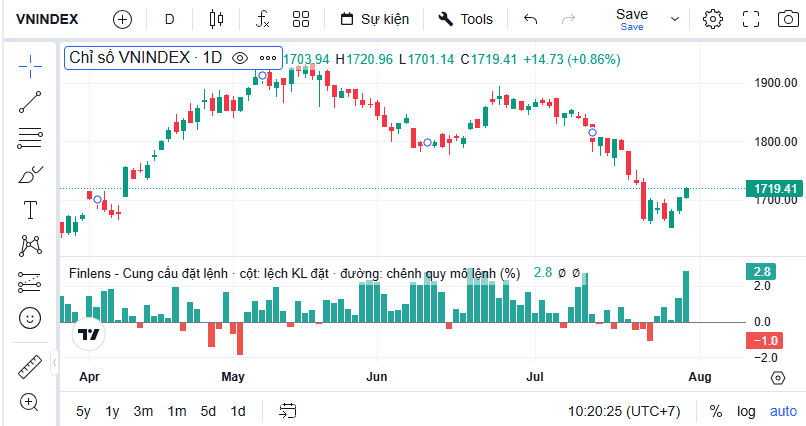Open the VNINDEX symbol search
This screenshot has width=806, height=426.
click(47, 20)
